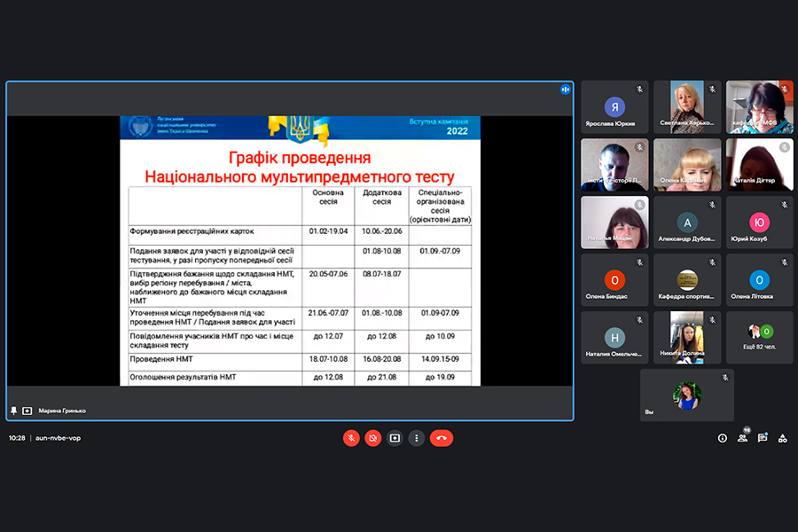Image resolution: width=798 pixels, height=532 pixels.
Task: Click the blue audio indicator on presentation
Action: 565,90
